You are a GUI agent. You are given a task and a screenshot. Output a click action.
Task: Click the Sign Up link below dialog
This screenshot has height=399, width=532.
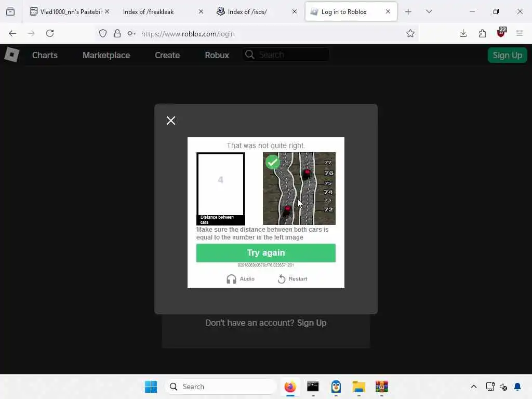pos(312,323)
